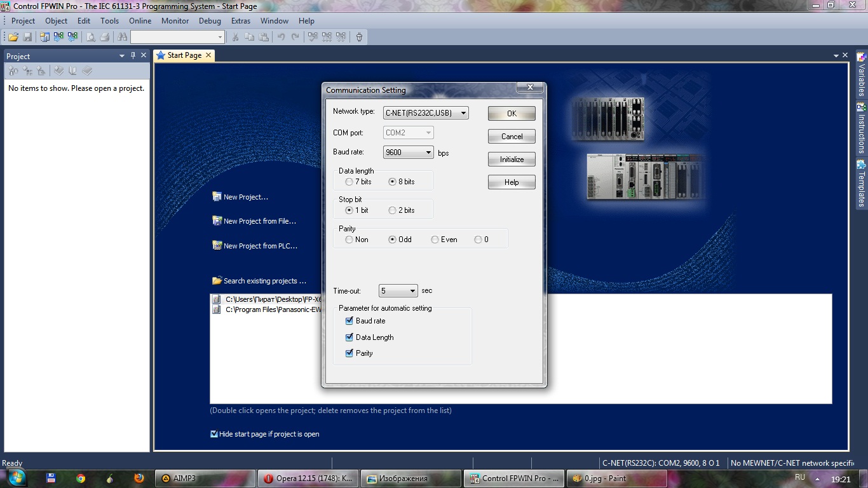Select the 2 bits stop bit option

(x=402, y=210)
